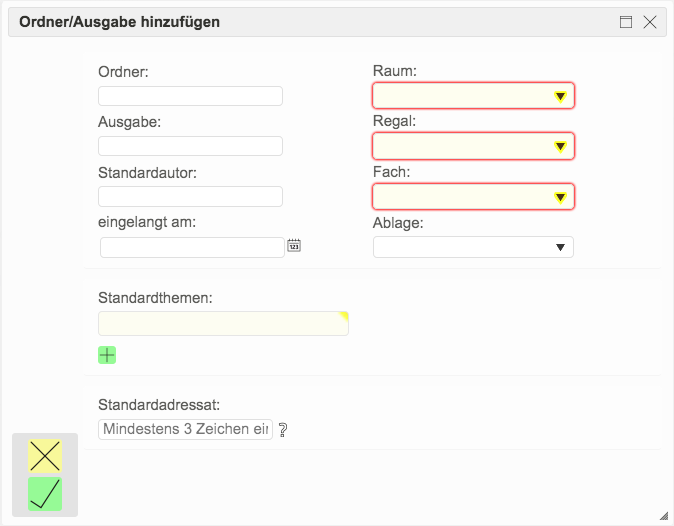674x526 pixels.
Task: Focus the Standardthemen yellow input field
Action: 222,324
